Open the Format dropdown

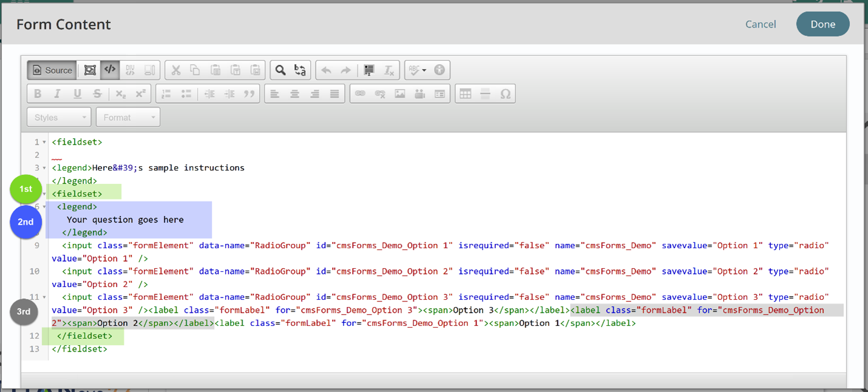pyautogui.click(x=128, y=117)
